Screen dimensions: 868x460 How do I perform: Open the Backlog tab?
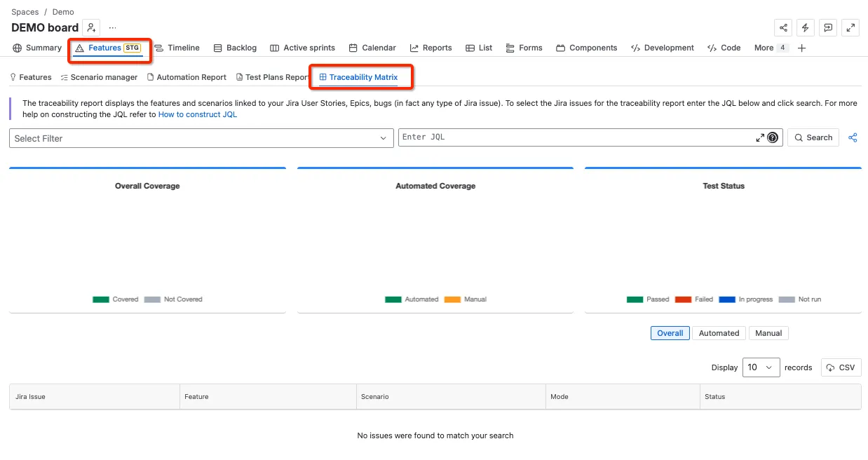pyautogui.click(x=235, y=48)
